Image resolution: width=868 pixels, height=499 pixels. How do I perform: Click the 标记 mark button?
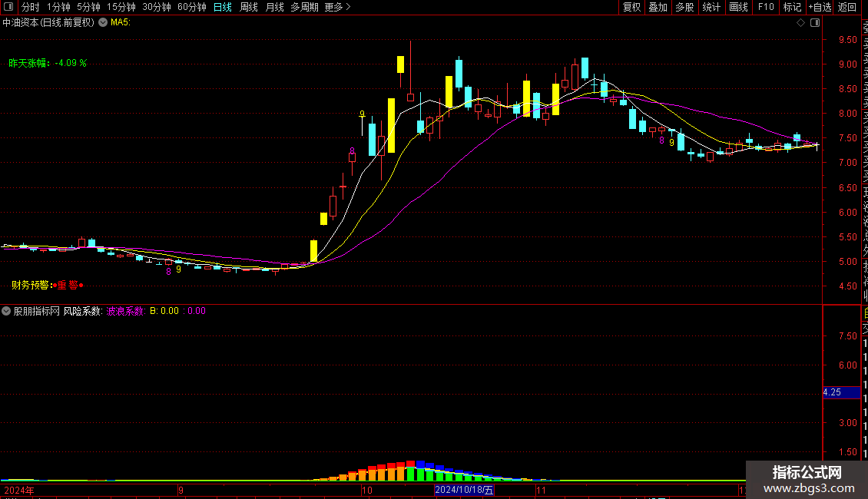pos(792,7)
